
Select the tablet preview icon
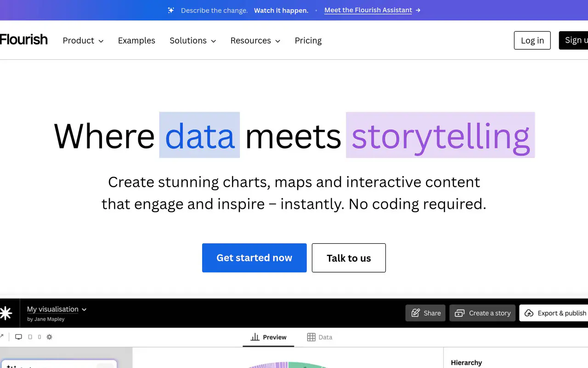[x=30, y=337]
